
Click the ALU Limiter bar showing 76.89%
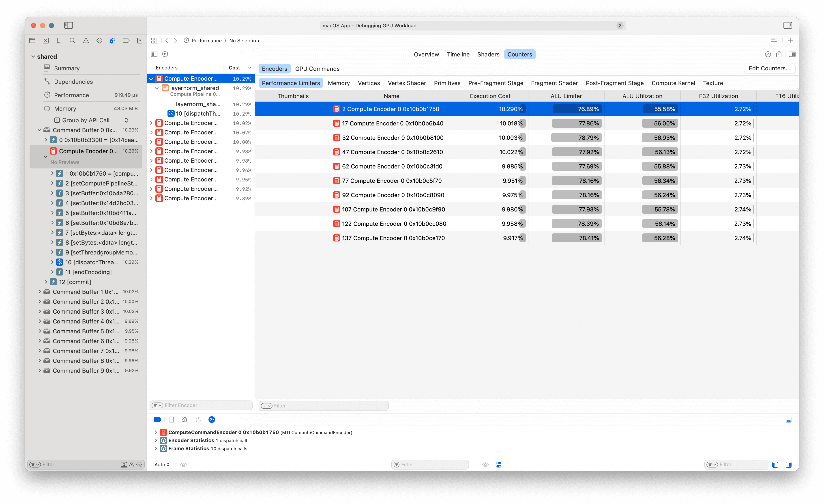577,109
